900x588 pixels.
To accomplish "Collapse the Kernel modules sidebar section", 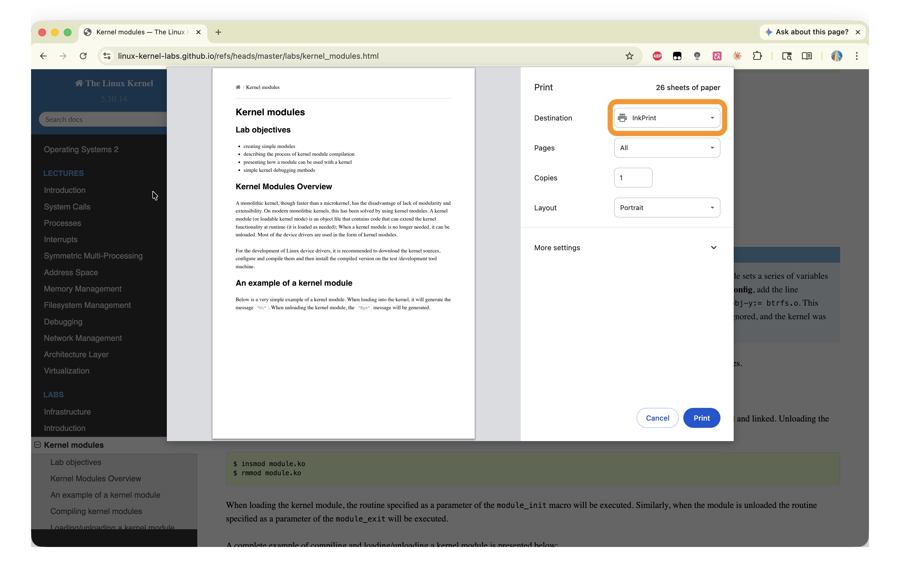I will 37,445.
